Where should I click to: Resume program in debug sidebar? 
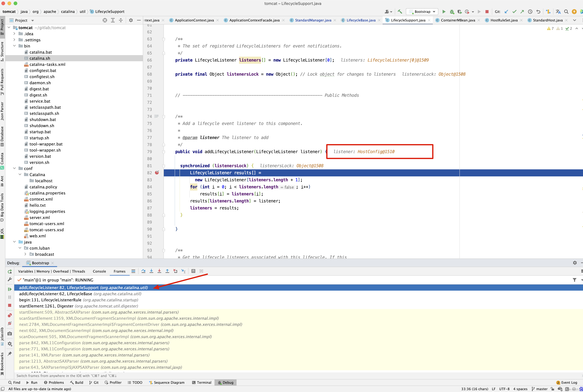tap(10, 289)
